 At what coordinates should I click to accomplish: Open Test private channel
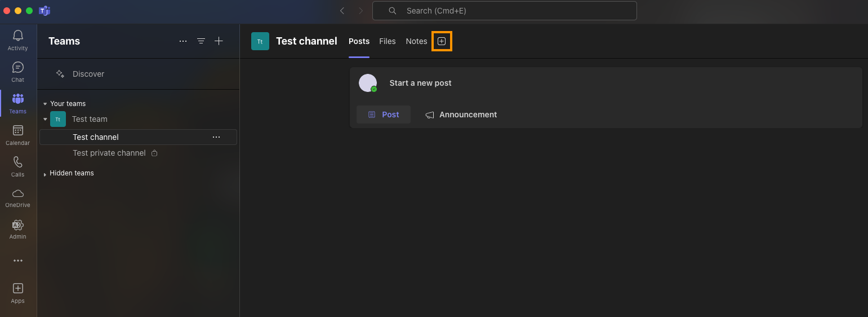click(x=109, y=153)
